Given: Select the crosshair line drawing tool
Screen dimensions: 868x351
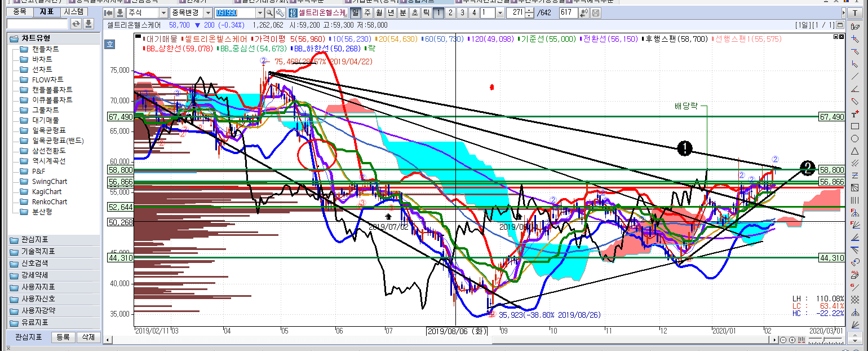Looking at the screenshot, I should [x=856, y=39].
